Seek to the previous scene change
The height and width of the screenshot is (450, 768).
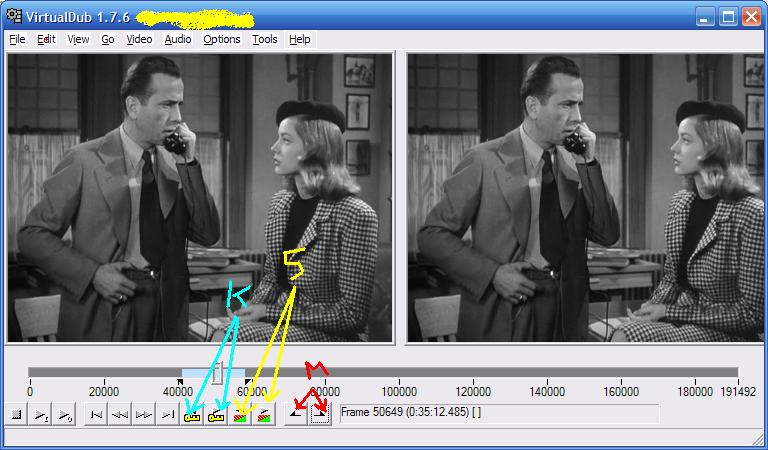(x=240, y=414)
